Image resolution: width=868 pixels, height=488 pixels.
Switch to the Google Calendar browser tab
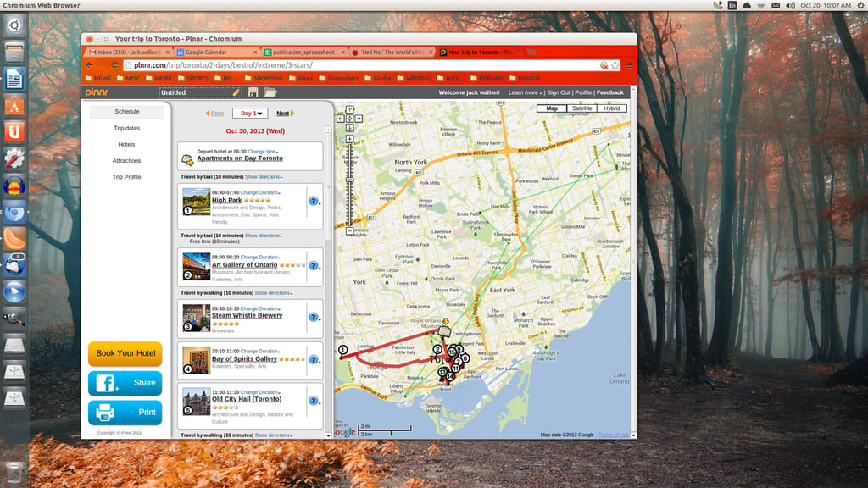coord(216,52)
